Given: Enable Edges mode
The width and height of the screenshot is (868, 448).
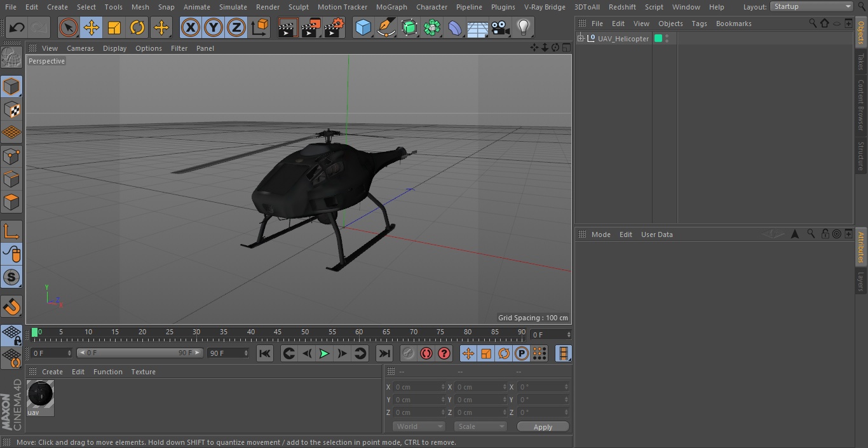Looking at the screenshot, I should click(x=11, y=179).
